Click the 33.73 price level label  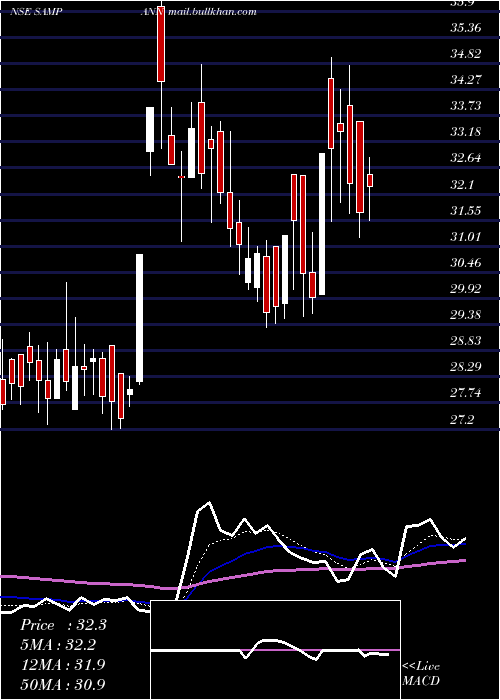click(x=466, y=106)
